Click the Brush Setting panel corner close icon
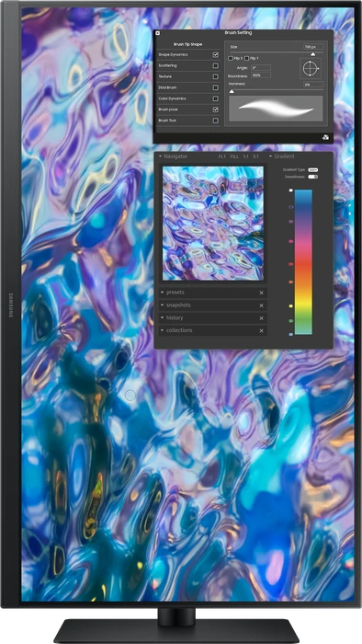 coord(158,33)
